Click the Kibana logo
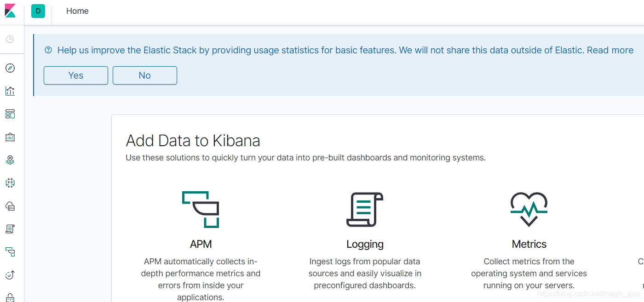The height and width of the screenshot is (302, 644). 10,11
